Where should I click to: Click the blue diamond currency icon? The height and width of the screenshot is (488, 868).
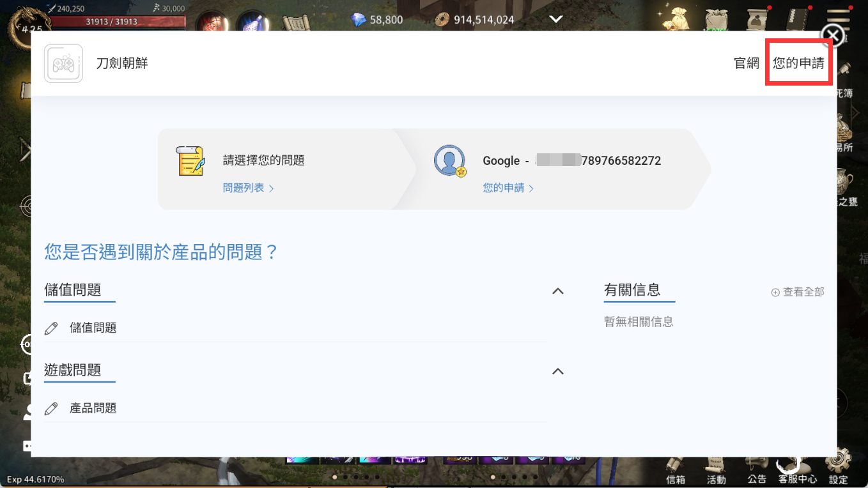pyautogui.click(x=359, y=20)
